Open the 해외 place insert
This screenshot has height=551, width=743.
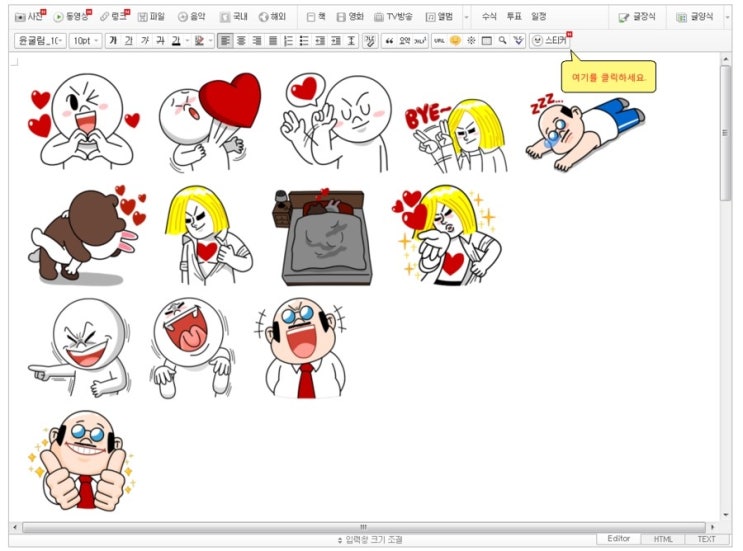tap(272, 17)
